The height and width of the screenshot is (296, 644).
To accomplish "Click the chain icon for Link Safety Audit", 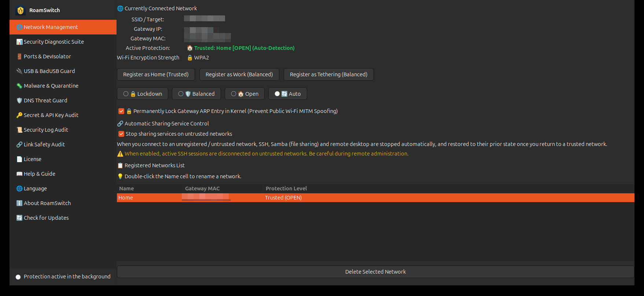I will click(x=19, y=145).
